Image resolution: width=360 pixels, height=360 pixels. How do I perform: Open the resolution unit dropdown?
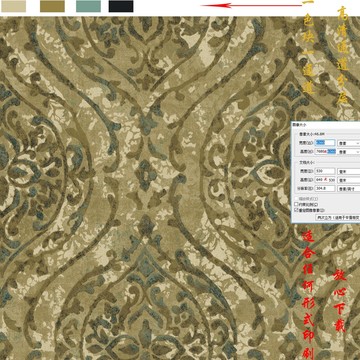349,189
